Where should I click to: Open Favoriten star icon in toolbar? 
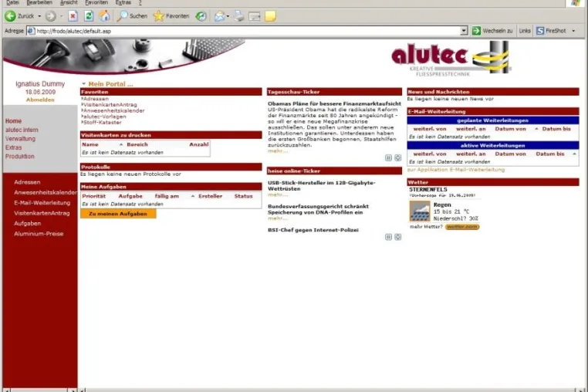pos(159,16)
